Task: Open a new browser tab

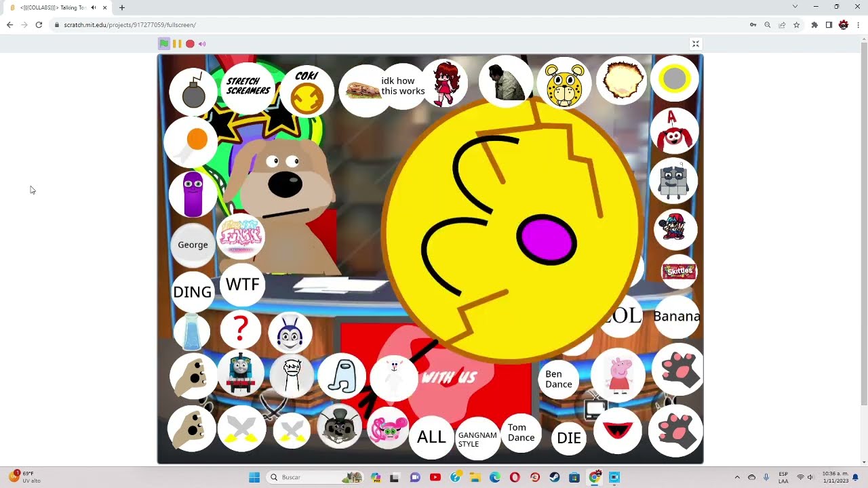Action: 122,7
